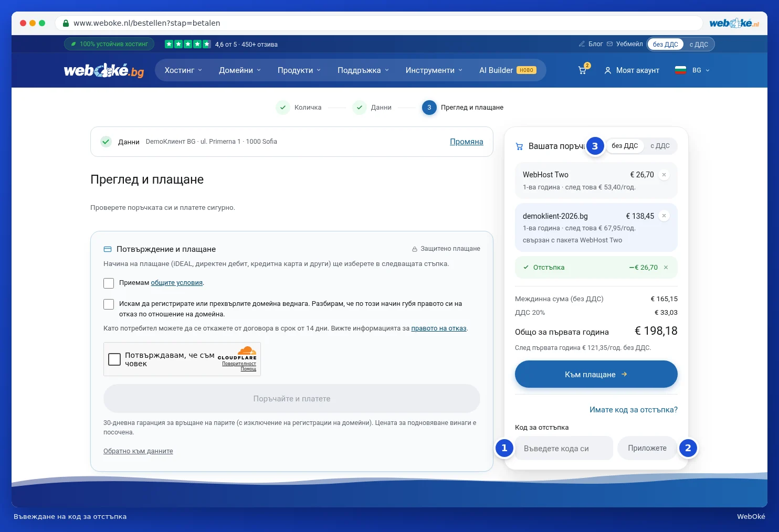This screenshot has width=779, height=532.
Task: Open the правото на отказ link
Action: pos(439,328)
